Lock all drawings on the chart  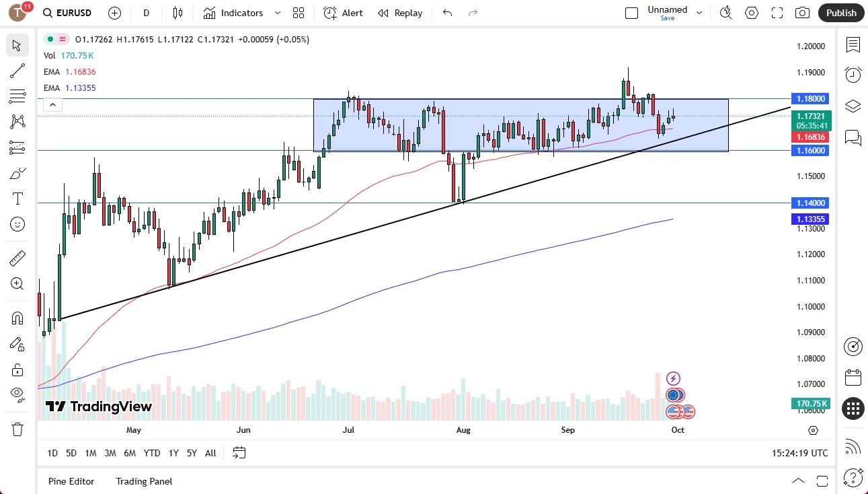[x=17, y=369]
